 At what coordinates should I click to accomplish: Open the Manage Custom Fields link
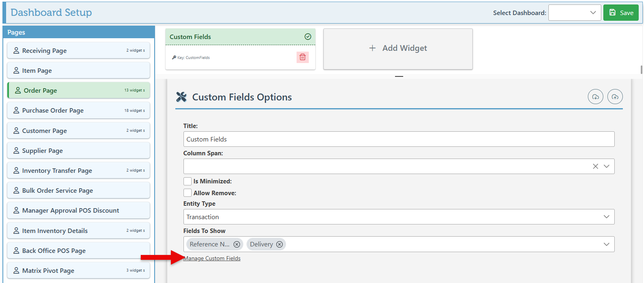click(x=212, y=259)
